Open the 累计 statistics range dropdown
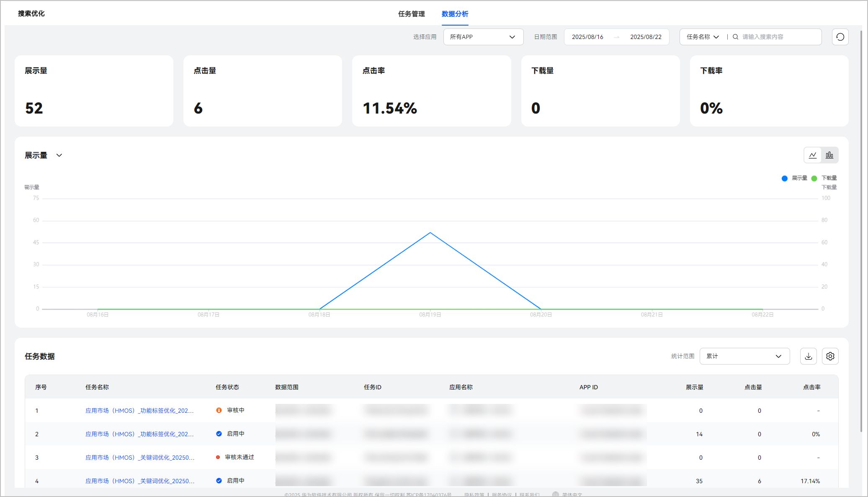The height and width of the screenshot is (497, 868). coord(744,356)
